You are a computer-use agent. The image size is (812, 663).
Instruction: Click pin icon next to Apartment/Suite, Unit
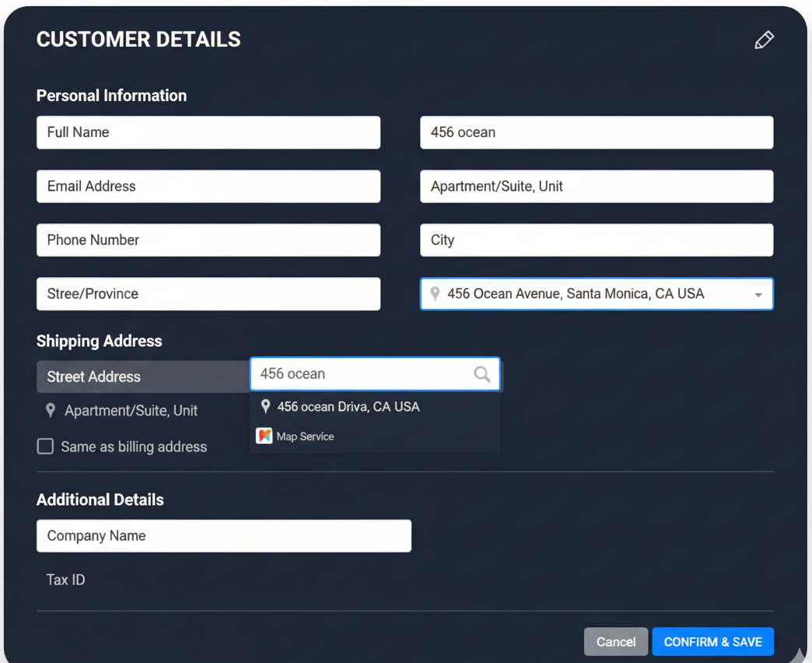click(51, 410)
